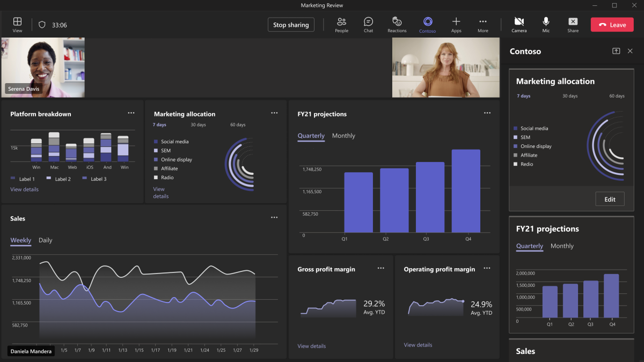This screenshot has width=644, height=362.
Task: Open Platform breakdown card options menu
Action: click(131, 113)
